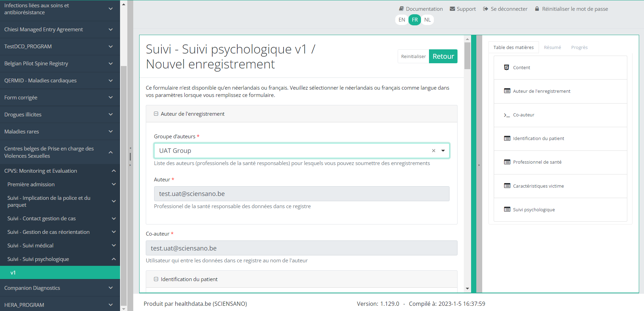Click the padlock icon for password reset
Screen dimensions: 644x311
click(537, 9)
